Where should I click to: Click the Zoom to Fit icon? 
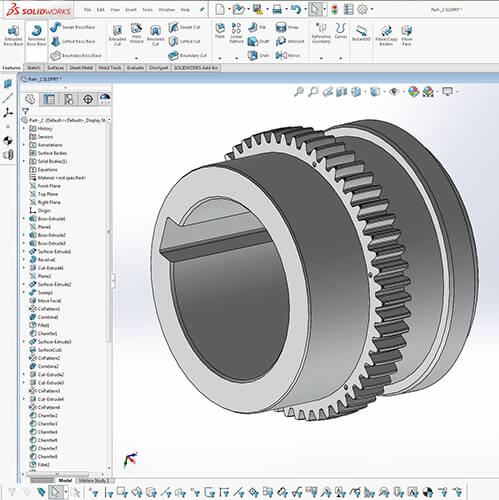pyautogui.click(x=299, y=91)
